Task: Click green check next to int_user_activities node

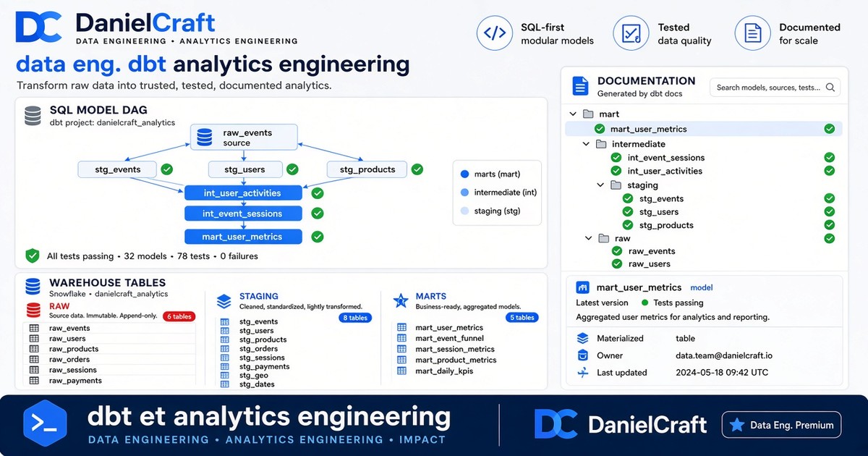Action: [x=318, y=193]
